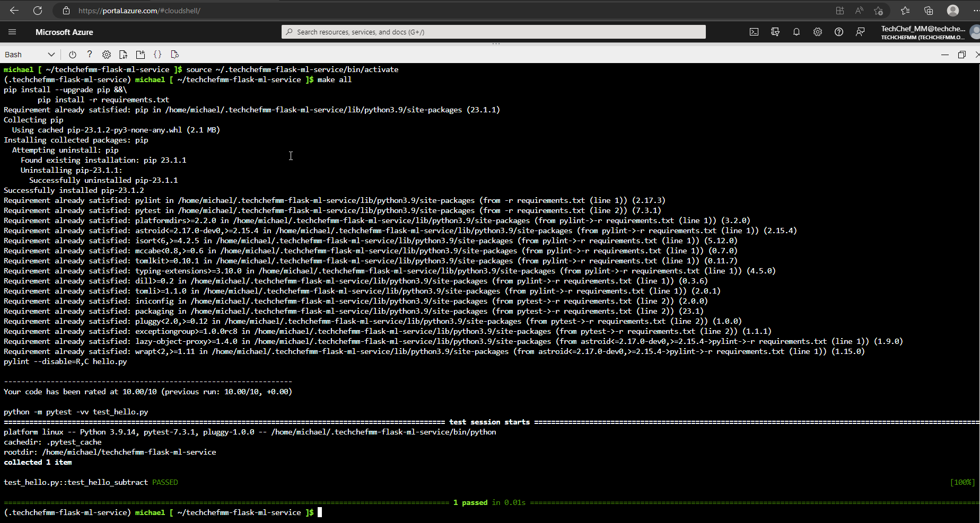Launch the integrated editor with the braces icon
The height and width of the screenshot is (523, 980).
click(x=157, y=54)
